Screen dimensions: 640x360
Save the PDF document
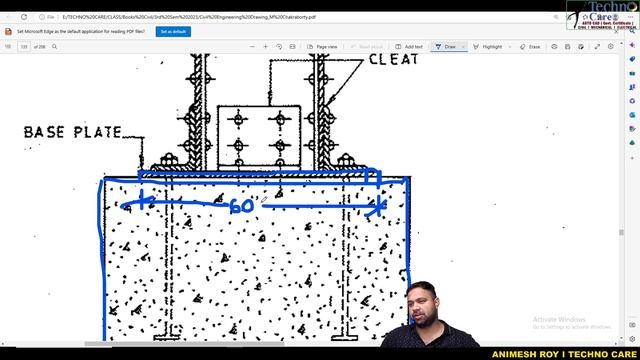pos(567,47)
